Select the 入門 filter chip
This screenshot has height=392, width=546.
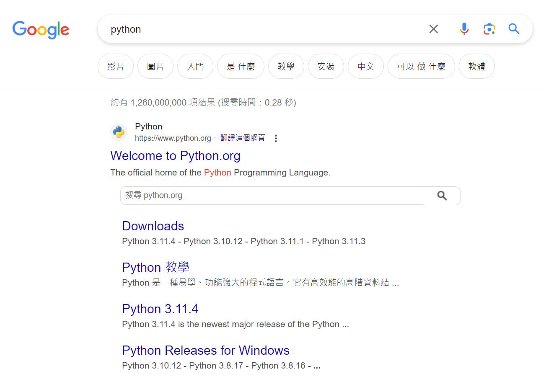(195, 66)
